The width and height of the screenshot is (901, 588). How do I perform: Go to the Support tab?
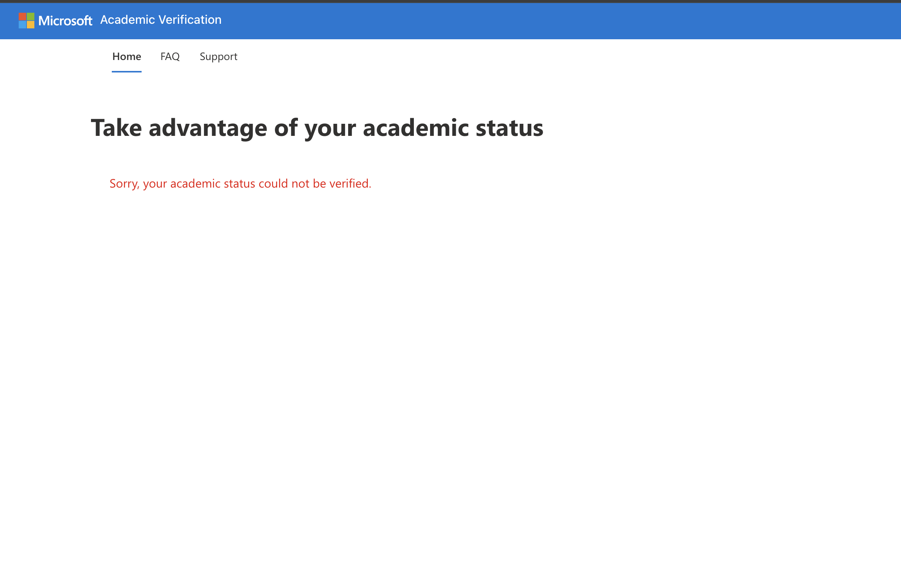[x=218, y=57]
